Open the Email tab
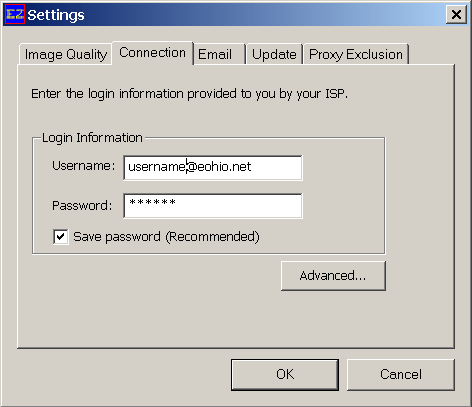 coord(219,54)
